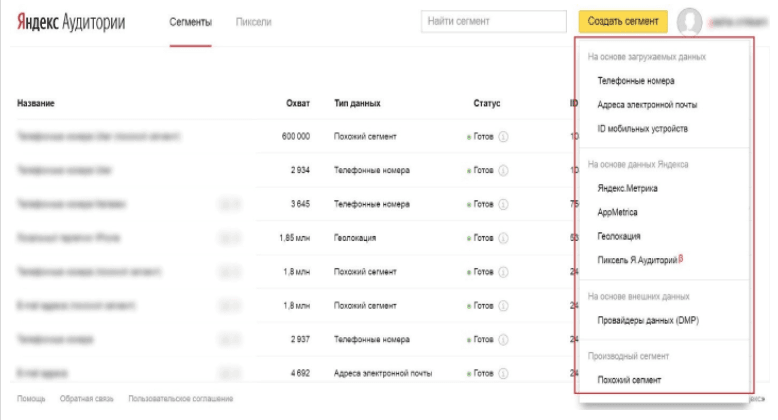This screenshot has height=420, width=778.
Task: Click Адреса электронной почты cell in the table
Action: tap(383, 373)
